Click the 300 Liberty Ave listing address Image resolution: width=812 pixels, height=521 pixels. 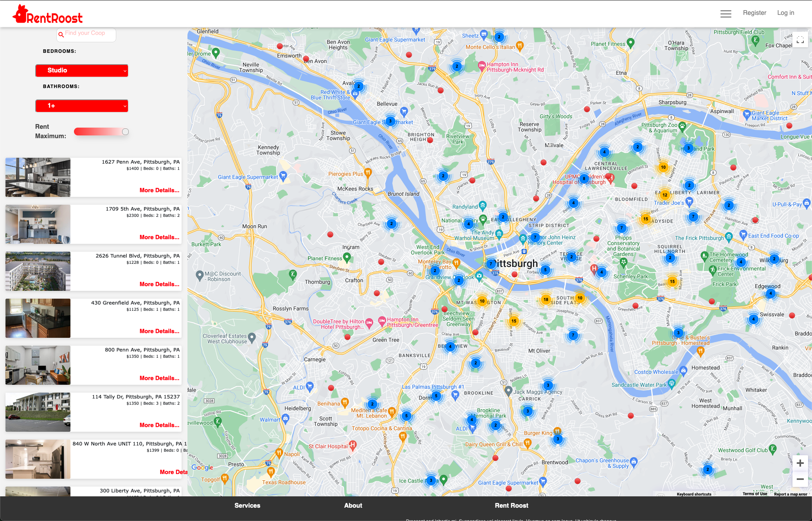140,491
